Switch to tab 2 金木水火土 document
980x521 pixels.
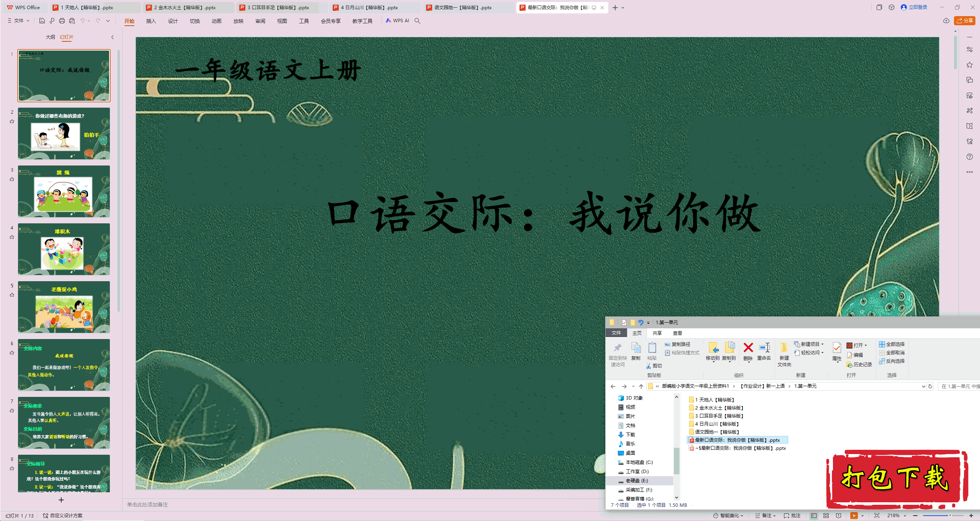coord(188,7)
